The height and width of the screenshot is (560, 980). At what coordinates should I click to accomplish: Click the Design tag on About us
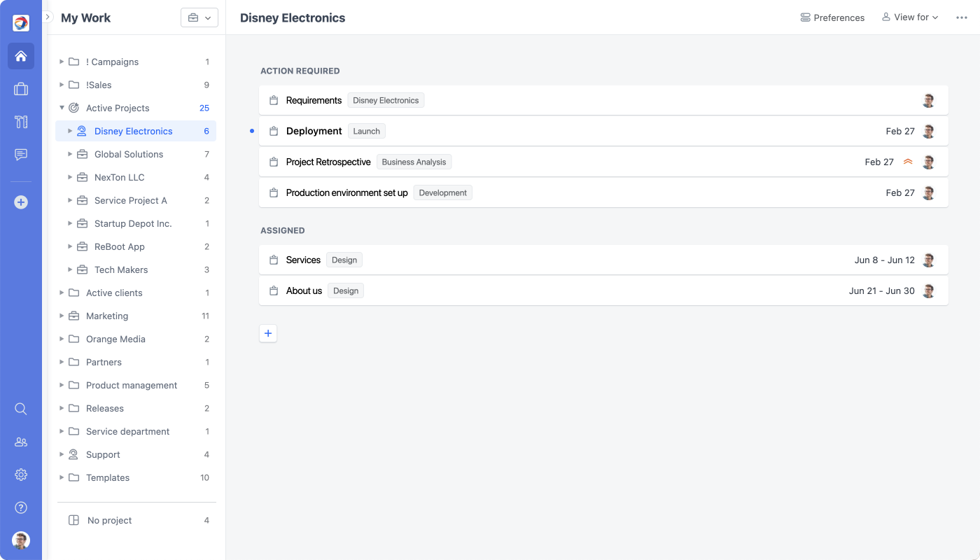pos(346,290)
